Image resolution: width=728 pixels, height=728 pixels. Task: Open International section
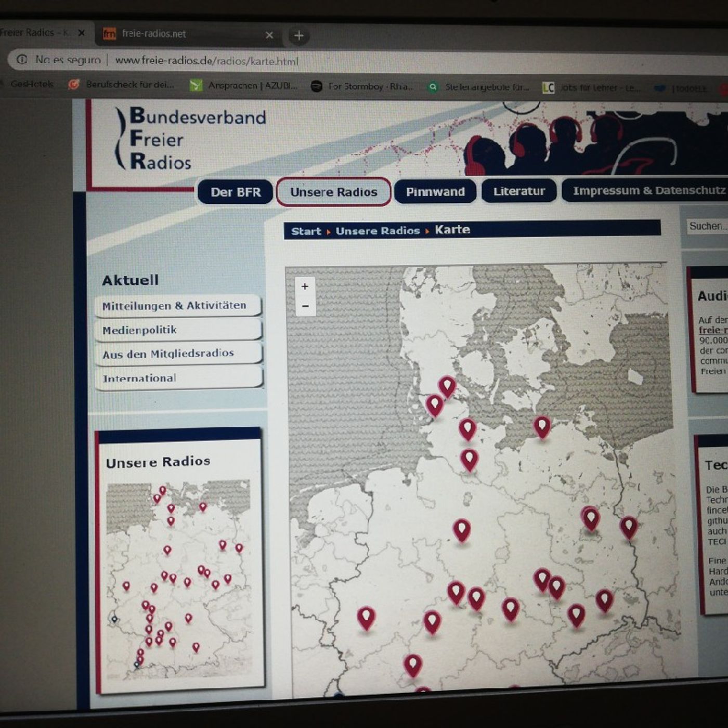click(x=178, y=378)
